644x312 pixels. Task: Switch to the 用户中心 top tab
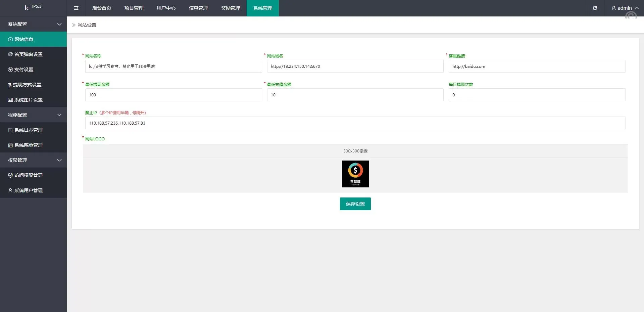point(166,8)
